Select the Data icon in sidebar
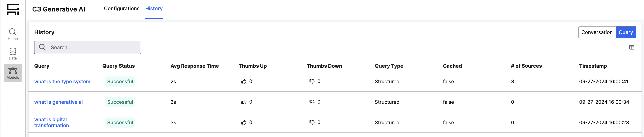Viewport: 644px width, 137px height. click(x=13, y=53)
